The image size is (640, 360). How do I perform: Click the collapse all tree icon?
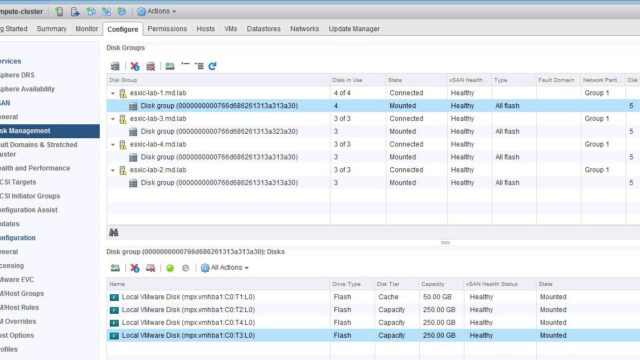[185, 65]
